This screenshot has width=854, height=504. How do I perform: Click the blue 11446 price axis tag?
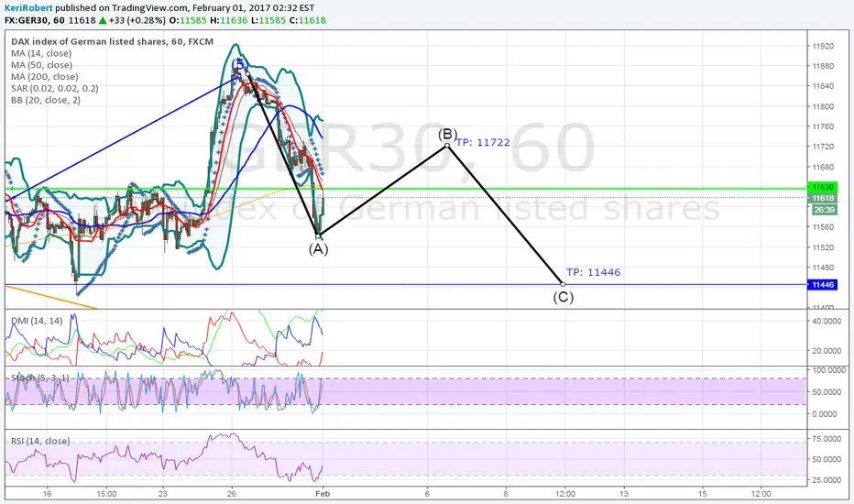coord(823,284)
